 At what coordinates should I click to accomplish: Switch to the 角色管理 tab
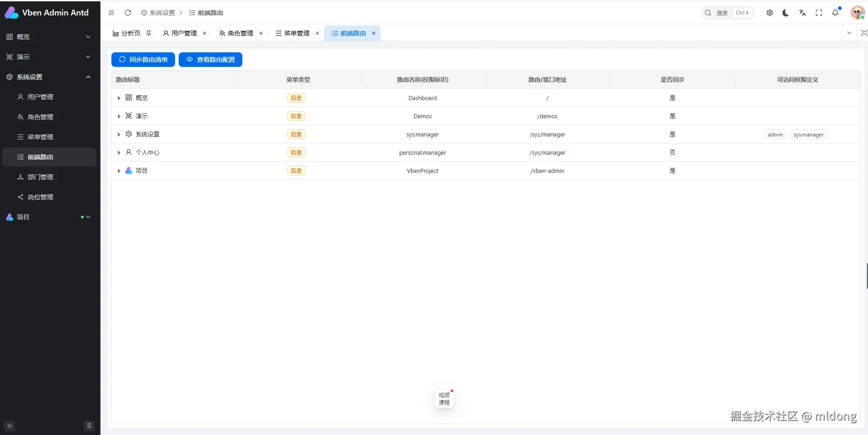(x=241, y=33)
